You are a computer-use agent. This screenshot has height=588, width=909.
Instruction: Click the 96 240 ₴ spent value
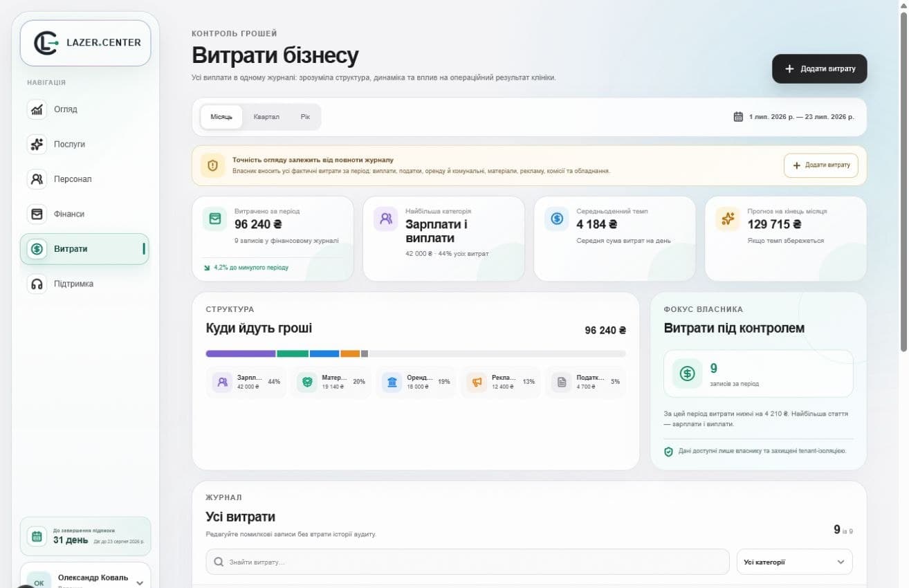click(258, 224)
